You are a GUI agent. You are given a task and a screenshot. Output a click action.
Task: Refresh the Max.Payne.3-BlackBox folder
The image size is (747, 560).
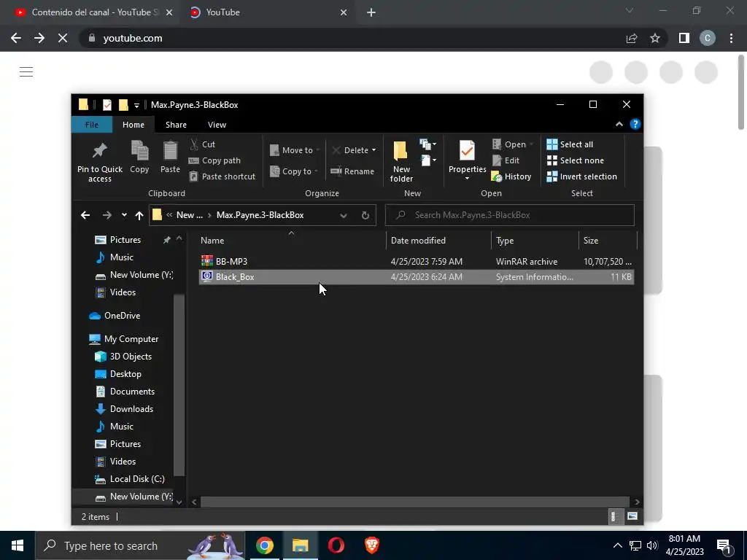[x=365, y=215]
